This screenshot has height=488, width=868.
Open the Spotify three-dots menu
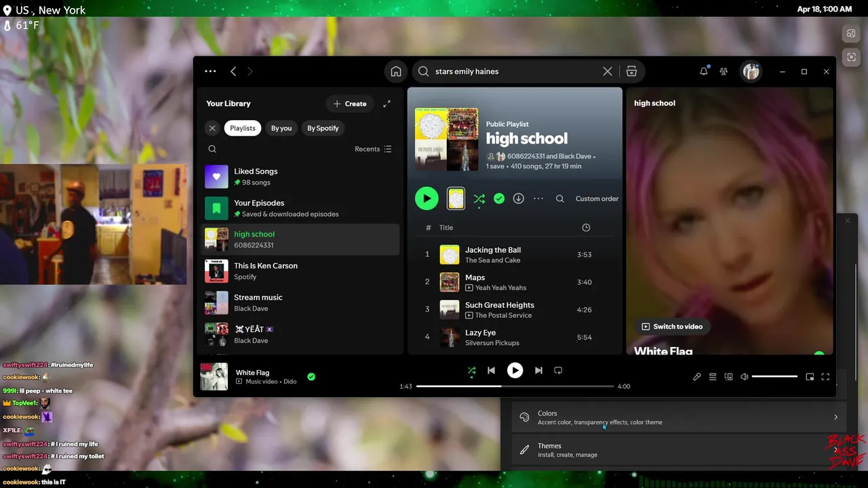click(210, 71)
